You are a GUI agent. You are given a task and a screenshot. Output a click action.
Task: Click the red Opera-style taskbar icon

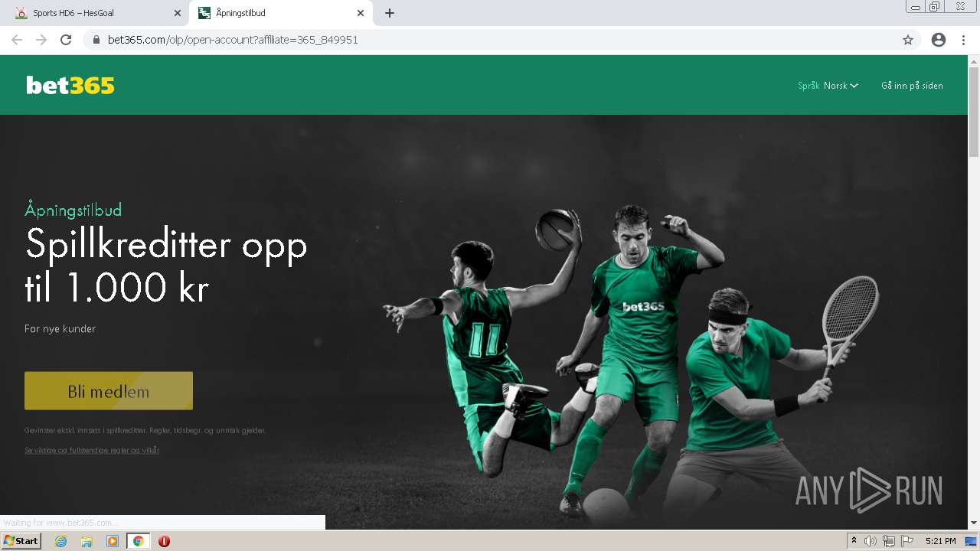[x=164, y=541]
